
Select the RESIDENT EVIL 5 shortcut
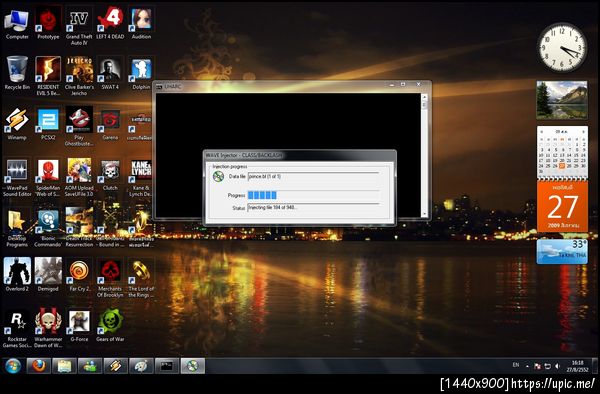coord(48,77)
